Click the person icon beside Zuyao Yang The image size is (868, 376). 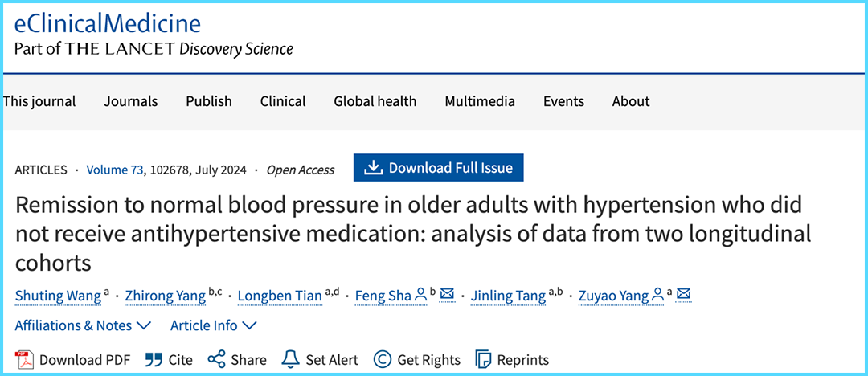click(657, 295)
